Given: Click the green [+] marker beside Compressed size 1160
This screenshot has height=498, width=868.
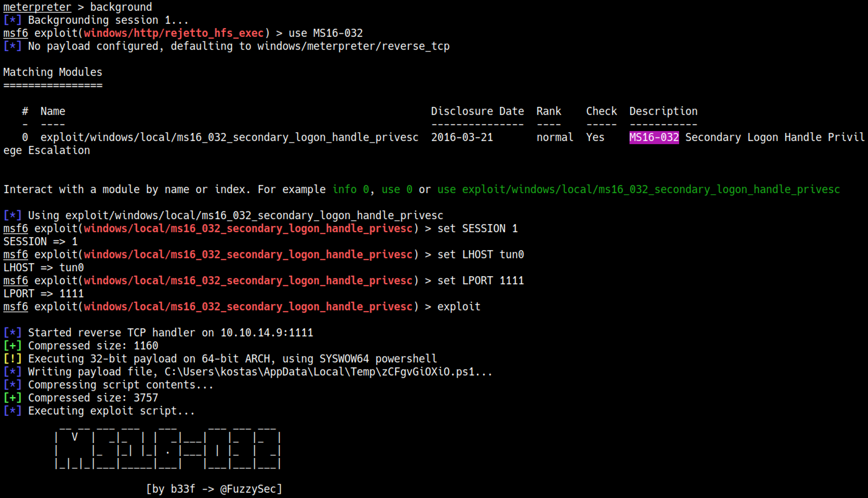Looking at the screenshot, I should (12, 346).
